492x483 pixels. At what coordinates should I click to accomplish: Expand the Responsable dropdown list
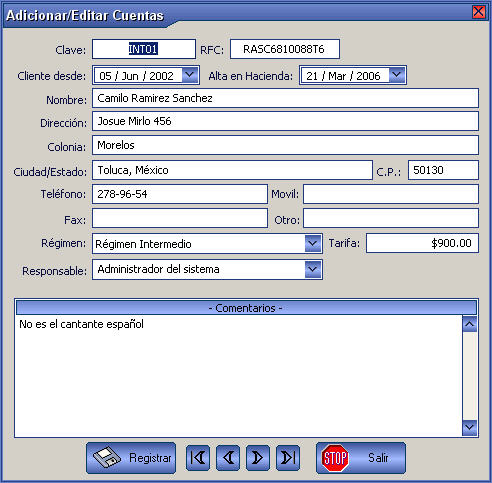tap(313, 269)
